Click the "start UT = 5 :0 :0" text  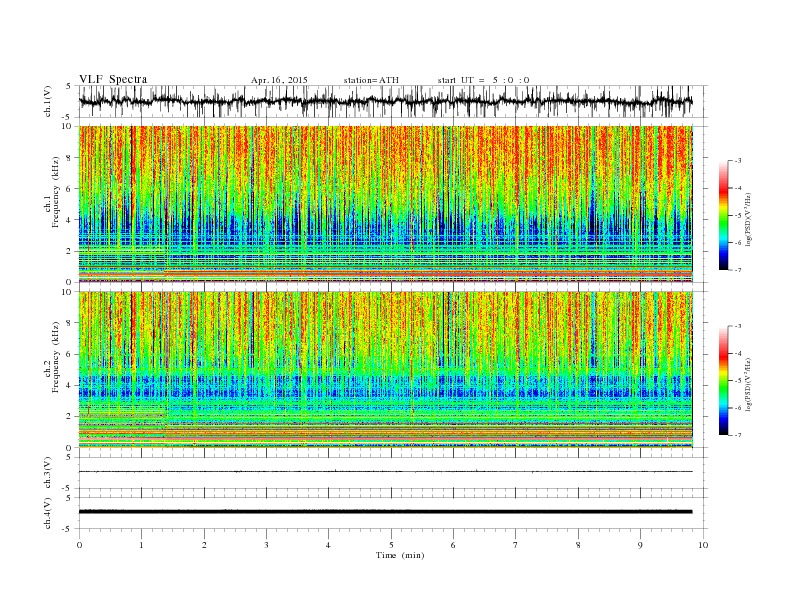tap(483, 80)
